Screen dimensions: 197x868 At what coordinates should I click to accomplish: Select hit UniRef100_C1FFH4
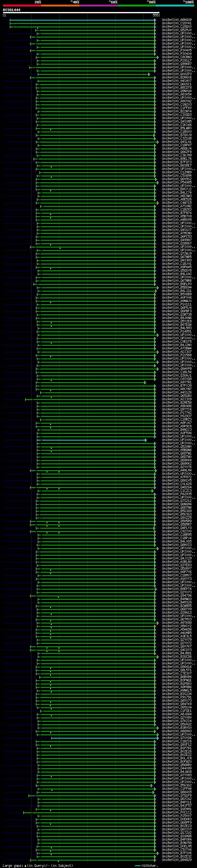click(x=177, y=789)
